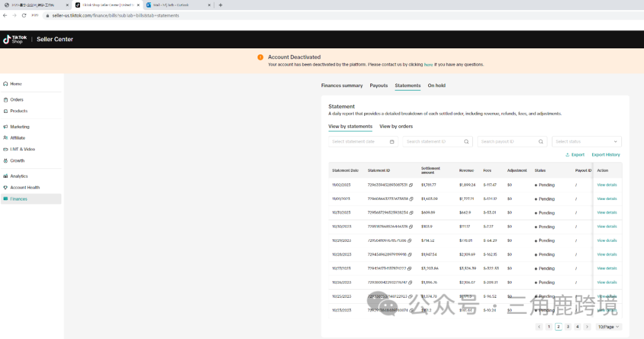Open the Marketing megaphone icon
Viewport: 644px width, 339px height.
[x=6, y=127]
